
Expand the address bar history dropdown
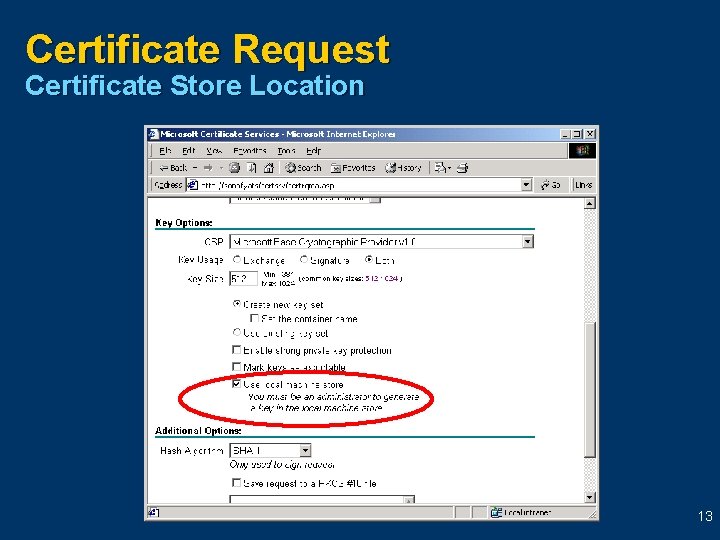(x=527, y=185)
